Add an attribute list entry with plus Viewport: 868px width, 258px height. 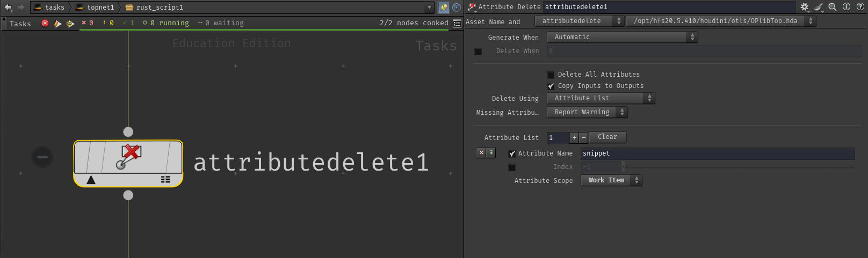click(x=575, y=138)
